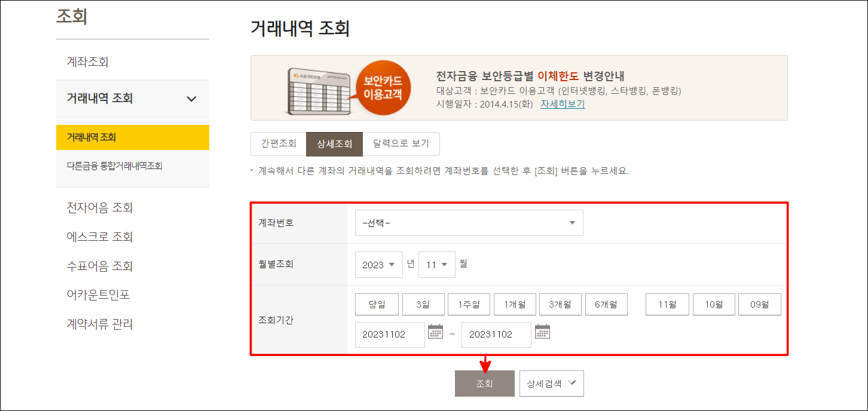Open the month 11 dropdown
The width and height of the screenshot is (868, 411).
436,264
